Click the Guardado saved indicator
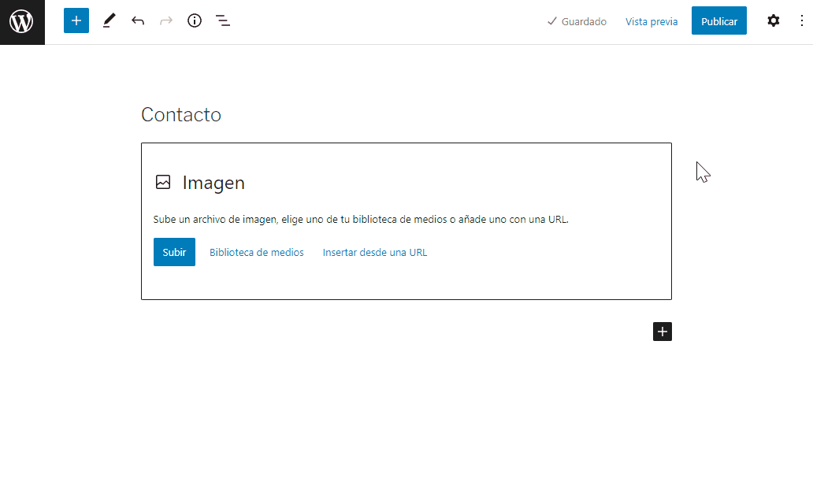 click(577, 21)
